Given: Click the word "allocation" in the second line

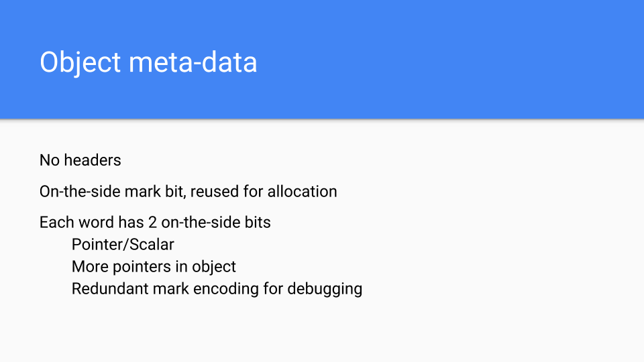Looking at the screenshot, I should [302, 192].
